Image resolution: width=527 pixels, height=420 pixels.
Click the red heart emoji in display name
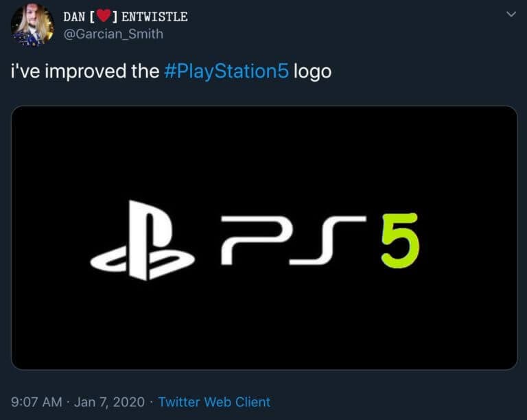[x=104, y=16]
